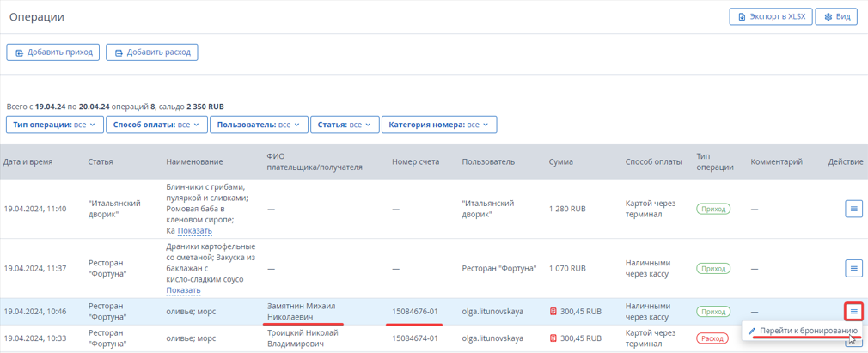Open the Вид view settings

836,17
